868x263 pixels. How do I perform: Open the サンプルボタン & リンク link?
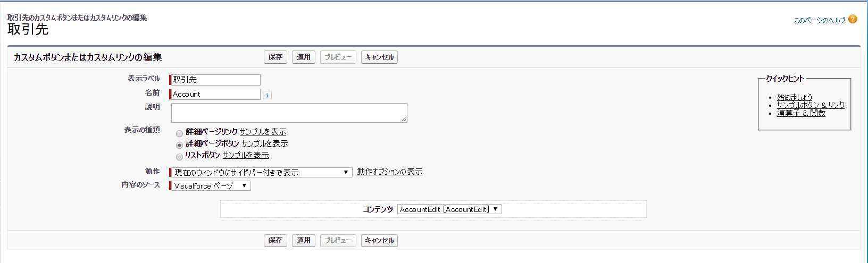coord(811,105)
